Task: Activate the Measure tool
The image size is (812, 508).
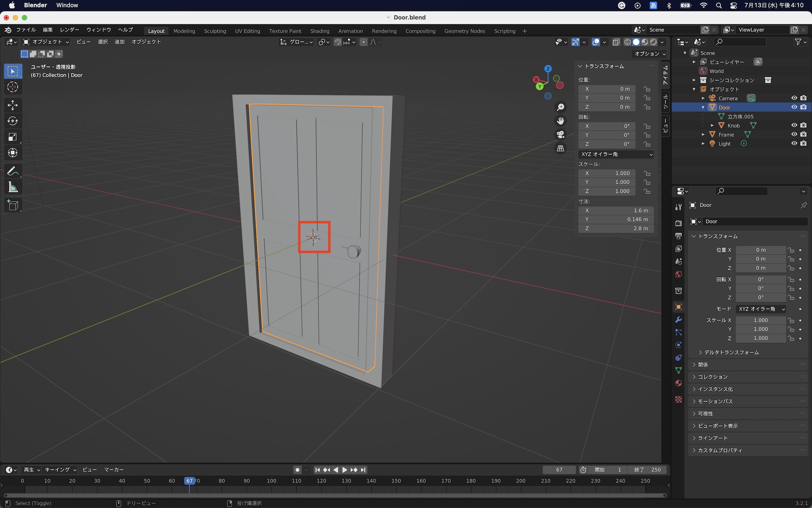Action: click(x=13, y=187)
